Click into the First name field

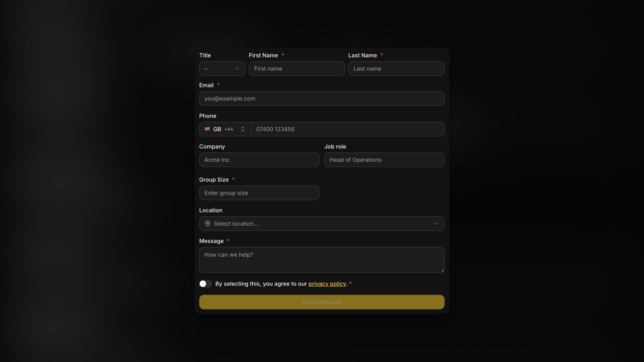coord(296,68)
